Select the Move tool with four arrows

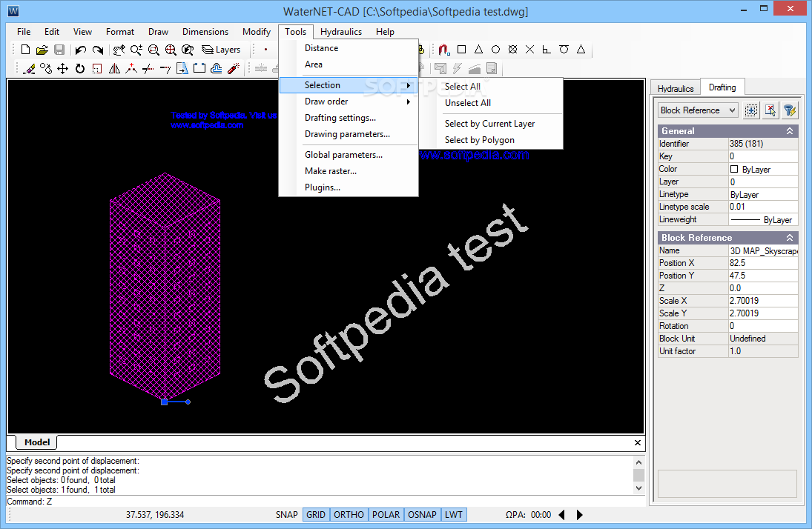(x=62, y=68)
